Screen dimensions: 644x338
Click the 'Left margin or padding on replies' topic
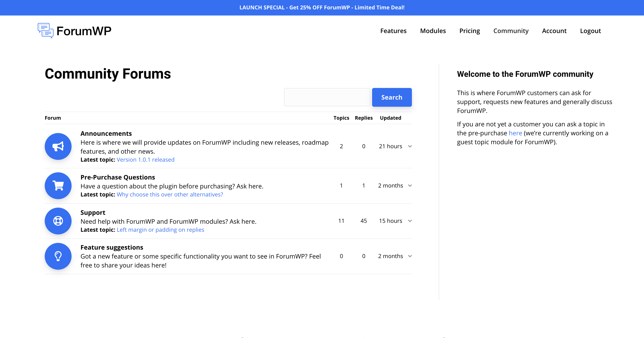click(161, 230)
